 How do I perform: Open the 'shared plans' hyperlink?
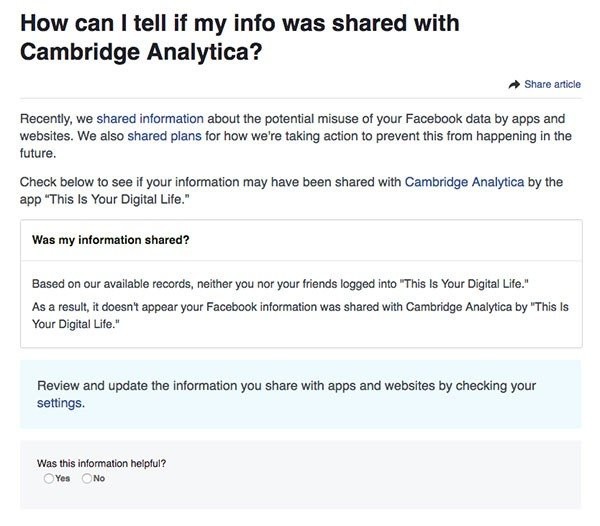(164, 136)
